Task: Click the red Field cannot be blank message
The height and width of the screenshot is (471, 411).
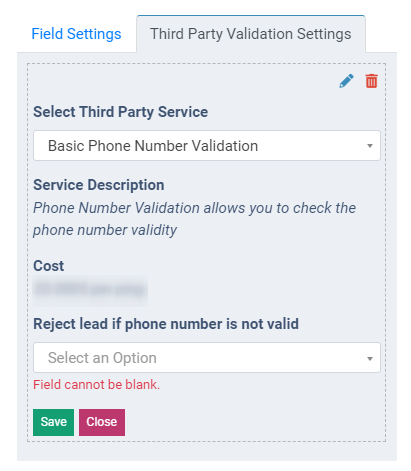Action: pos(96,385)
